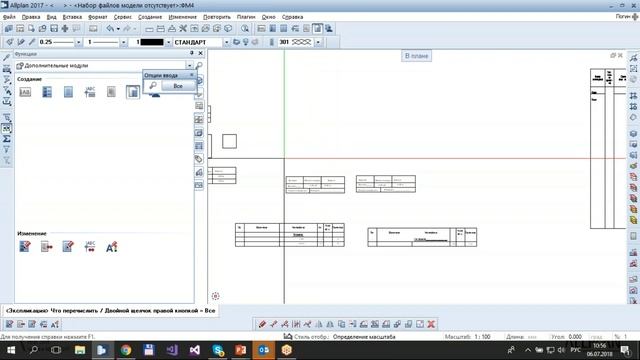Screen dimensions: 640x360
Task: Open the Вставка menu
Action: [x=72, y=17]
